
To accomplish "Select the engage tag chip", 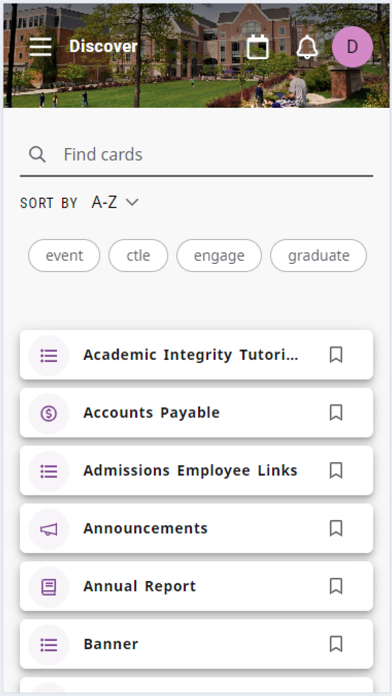I will (219, 256).
